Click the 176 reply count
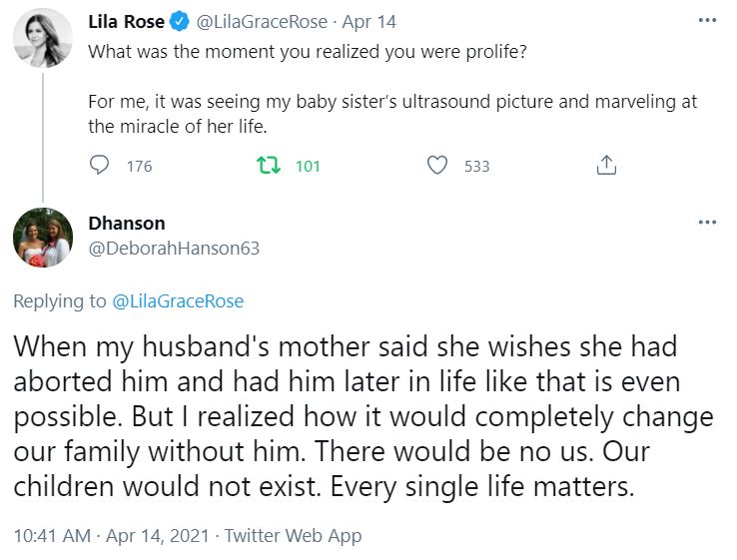The image size is (737, 560). [140, 167]
